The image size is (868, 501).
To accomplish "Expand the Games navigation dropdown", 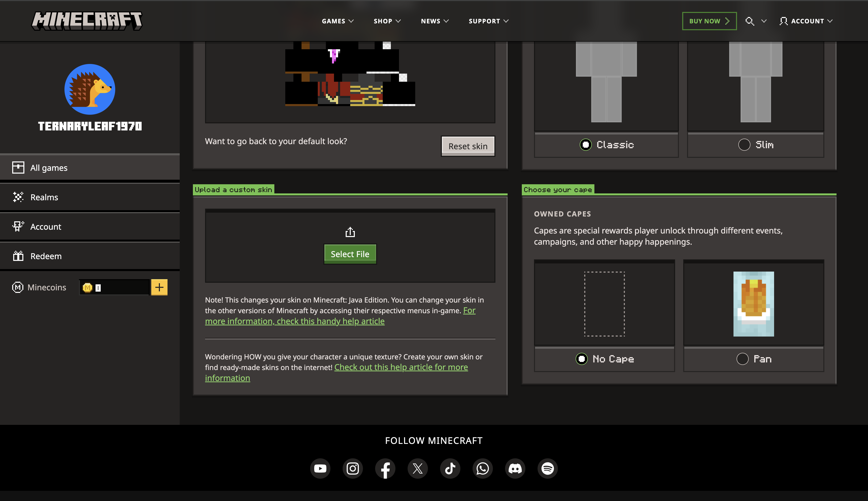I will (338, 21).
